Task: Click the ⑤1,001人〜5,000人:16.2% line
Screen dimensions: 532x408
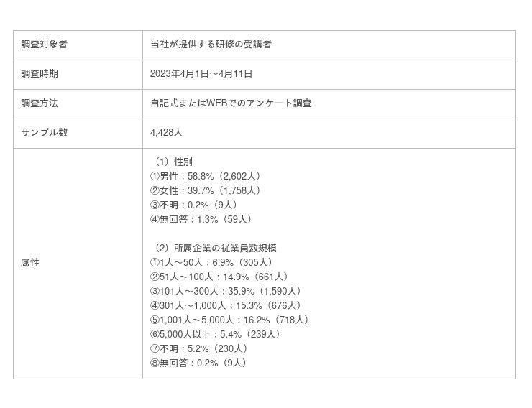Action: pyautogui.click(x=231, y=320)
